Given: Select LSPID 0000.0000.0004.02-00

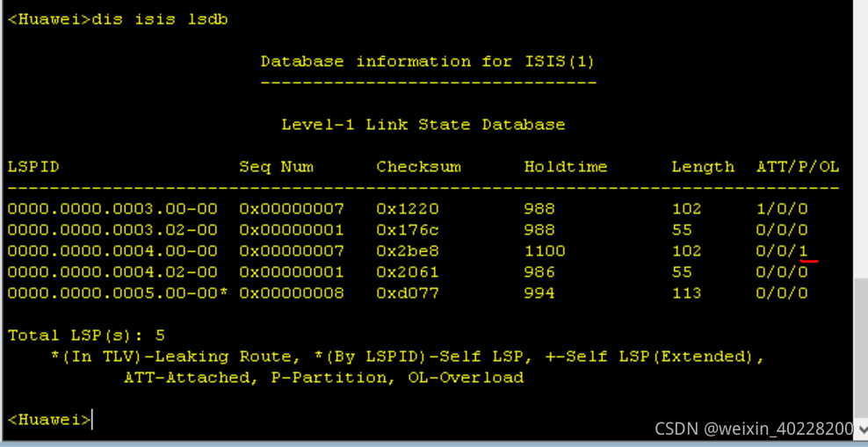Looking at the screenshot, I should click(x=112, y=272).
